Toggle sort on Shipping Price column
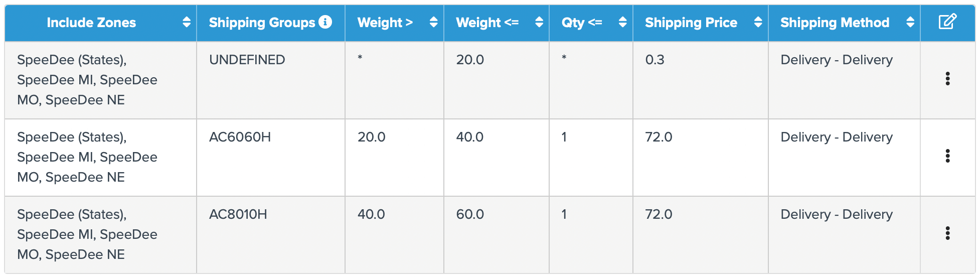This screenshot has width=980, height=278. click(758, 22)
